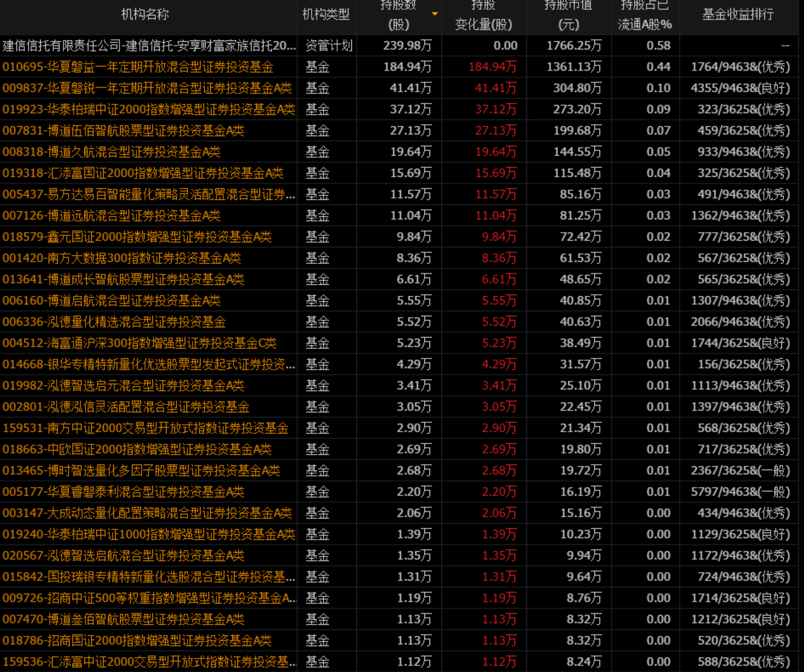Image resolution: width=804 pixels, height=672 pixels.
Task: Click ranking 588/3625&(优秀)
Action: click(x=744, y=662)
